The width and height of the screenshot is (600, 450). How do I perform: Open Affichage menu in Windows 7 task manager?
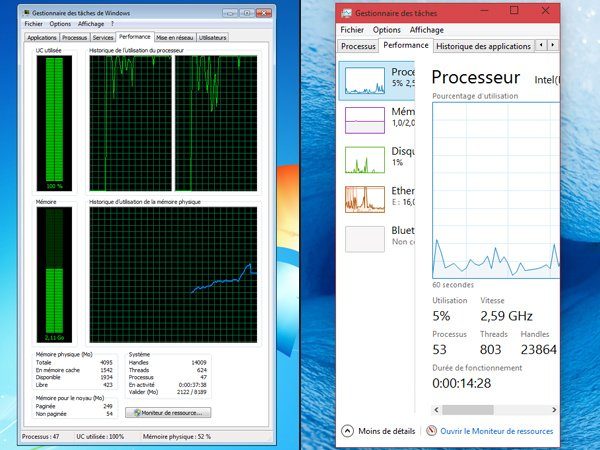pyautogui.click(x=91, y=24)
